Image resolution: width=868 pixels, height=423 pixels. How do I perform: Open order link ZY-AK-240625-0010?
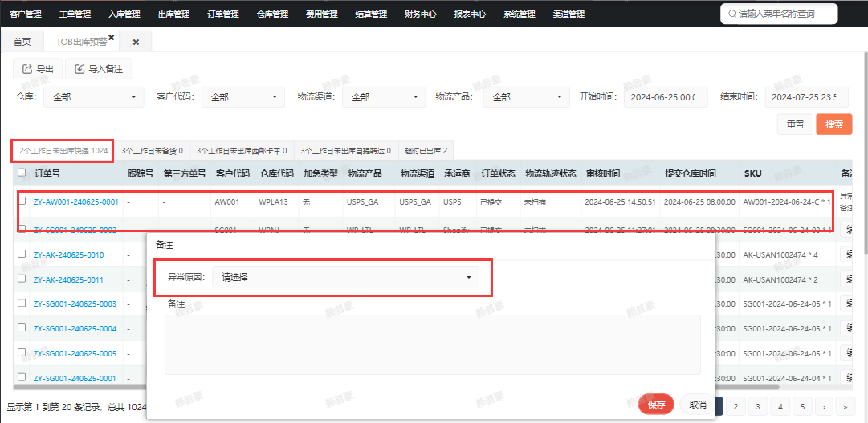[68, 255]
